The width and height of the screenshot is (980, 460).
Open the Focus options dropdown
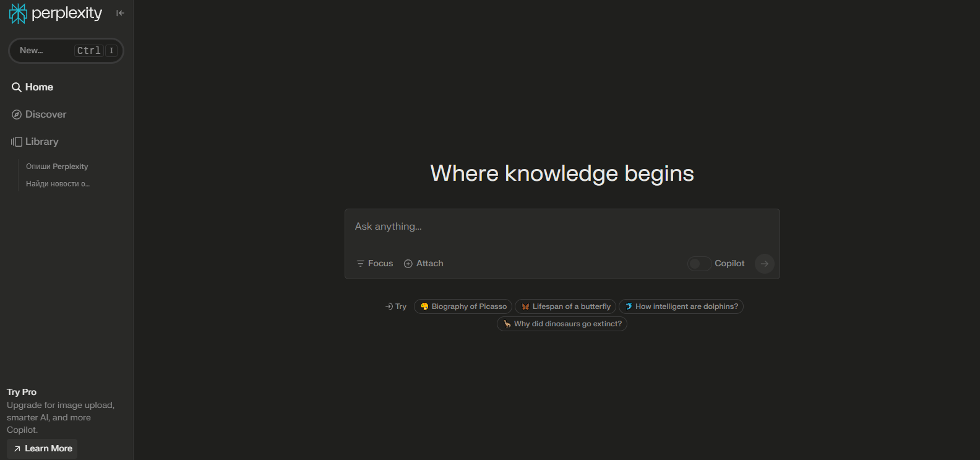(x=375, y=264)
